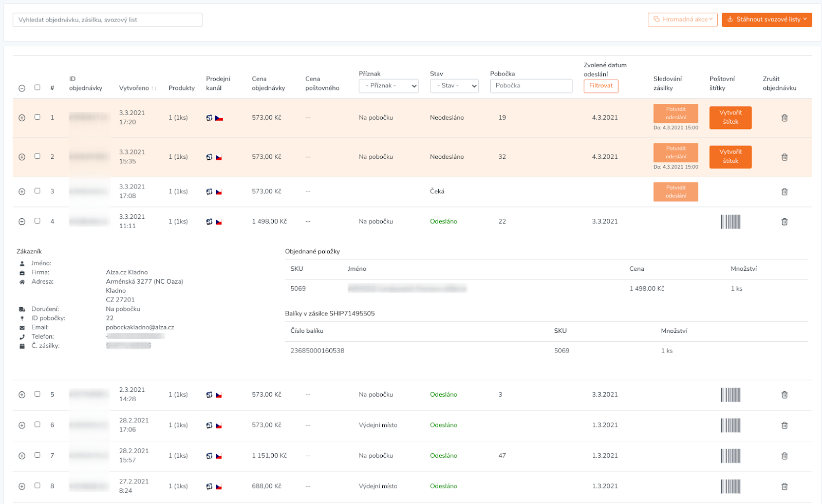Click trash icon in order row 8
The image size is (822, 504).
[784, 487]
